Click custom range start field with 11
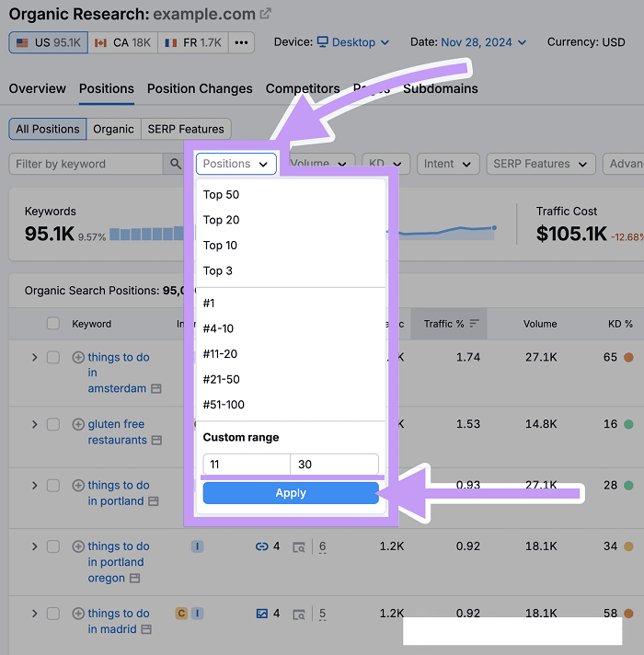Image resolution: width=644 pixels, height=655 pixels. [x=247, y=464]
